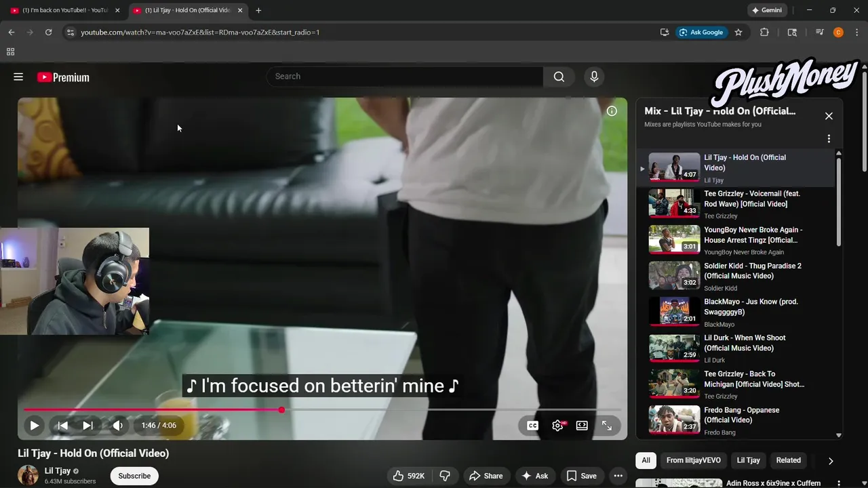
Task: Open Chrome side panel icon
Action: [x=792, y=32]
